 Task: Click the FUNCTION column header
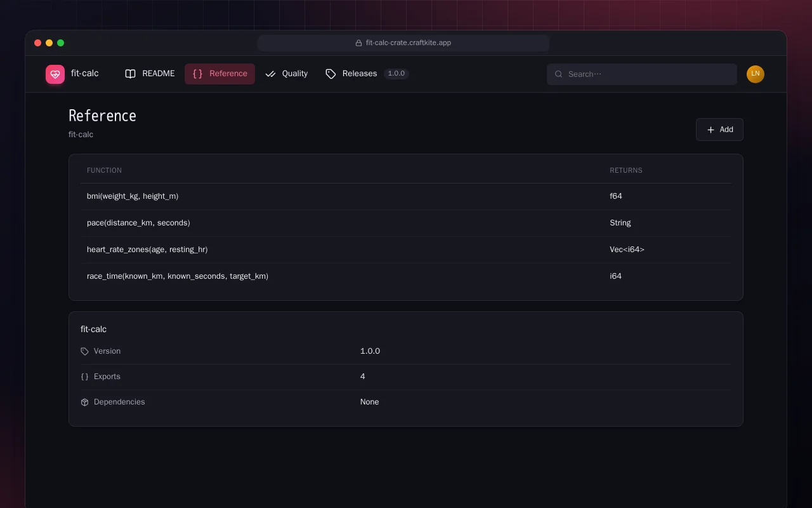pyautogui.click(x=104, y=170)
